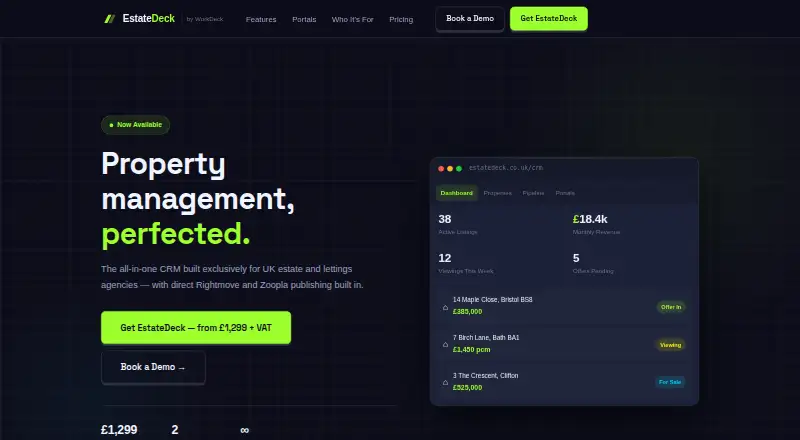Click the Viewing status badge

coord(670,345)
